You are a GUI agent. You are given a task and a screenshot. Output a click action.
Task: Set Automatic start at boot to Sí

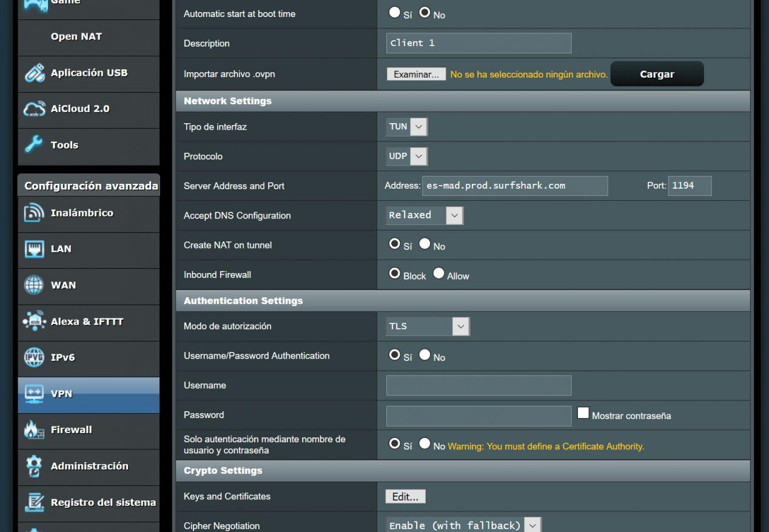394,12
